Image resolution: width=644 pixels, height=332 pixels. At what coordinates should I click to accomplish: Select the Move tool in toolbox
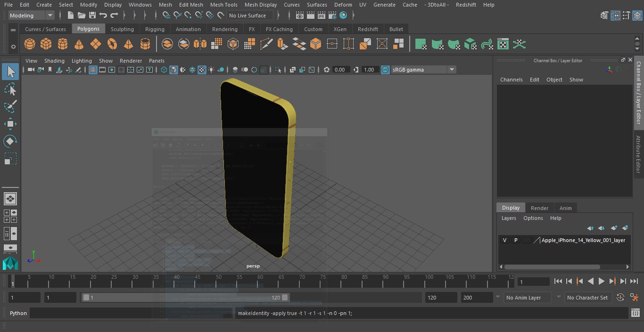(10, 124)
